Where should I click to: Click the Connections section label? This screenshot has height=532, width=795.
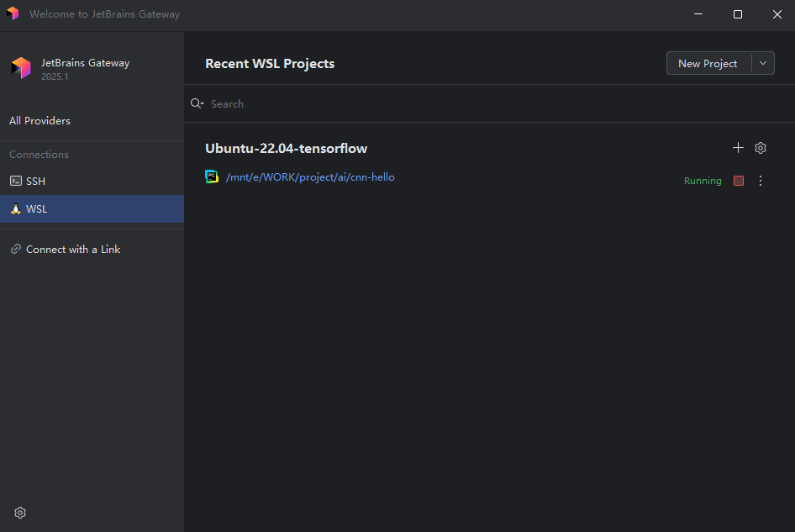coord(39,154)
